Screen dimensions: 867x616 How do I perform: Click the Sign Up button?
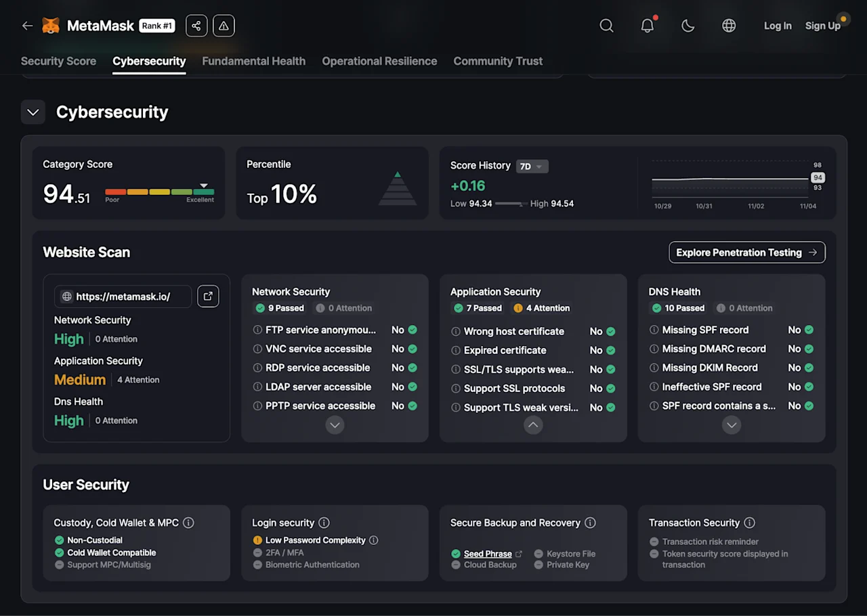(823, 26)
